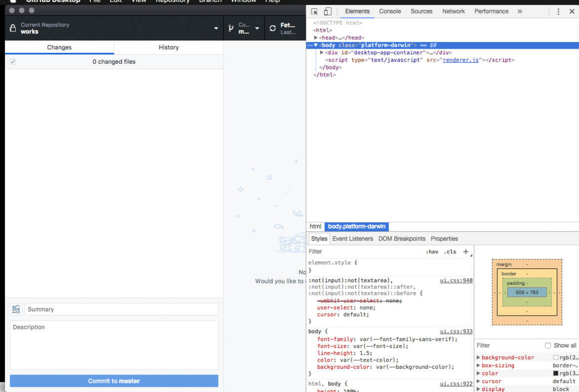Expand the head element node
The height and width of the screenshot is (392, 579).
[316, 38]
